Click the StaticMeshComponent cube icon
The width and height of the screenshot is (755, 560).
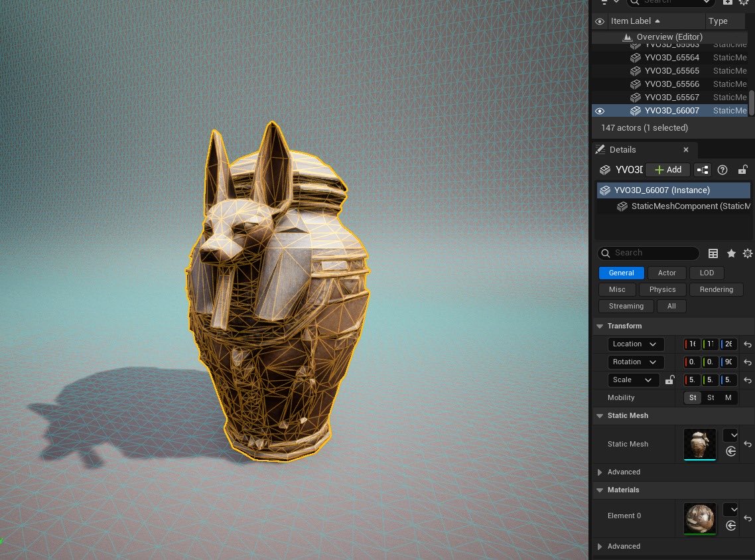[x=622, y=206]
